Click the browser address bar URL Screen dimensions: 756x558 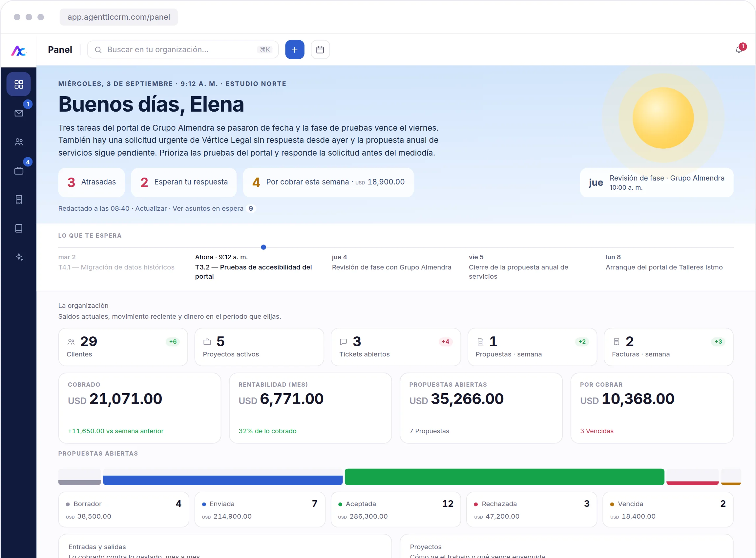tap(118, 17)
